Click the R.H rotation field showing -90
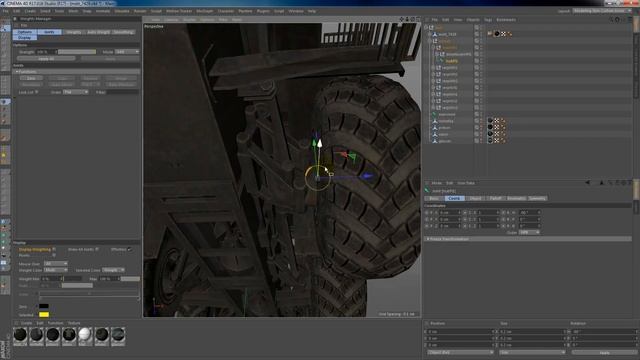This screenshot has height=360, width=640. [x=529, y=213]
